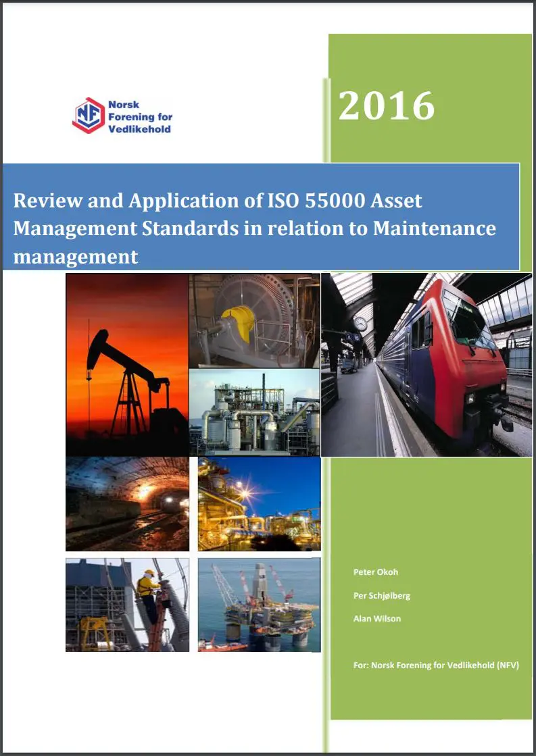Select author name Peter Okoh
This screenshot has width=536, height=756.
point(376,572)
